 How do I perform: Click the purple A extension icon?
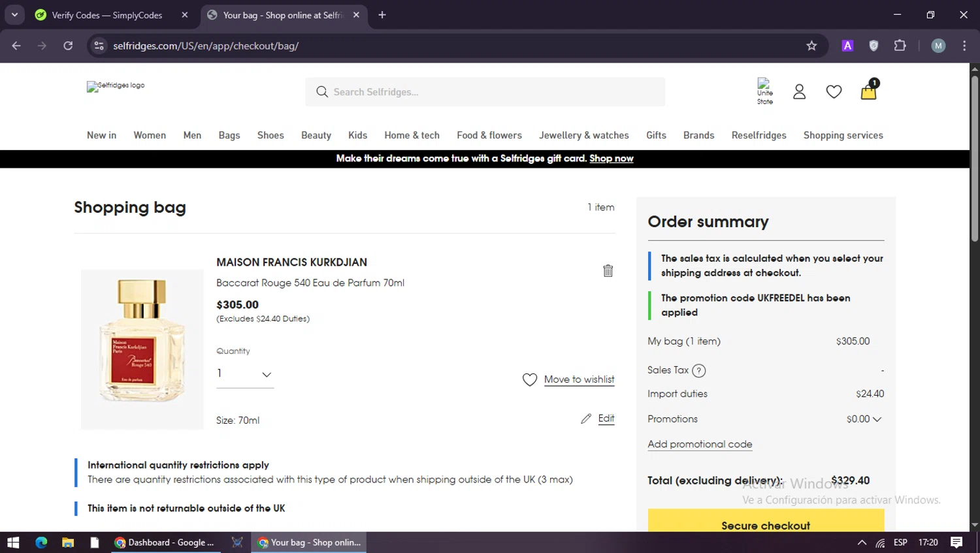pos(847,46)
